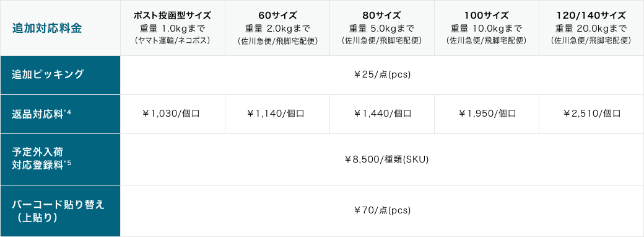
Task: Click the ¥1,440/個口 price cell
Action: click(x=382, y=114)
